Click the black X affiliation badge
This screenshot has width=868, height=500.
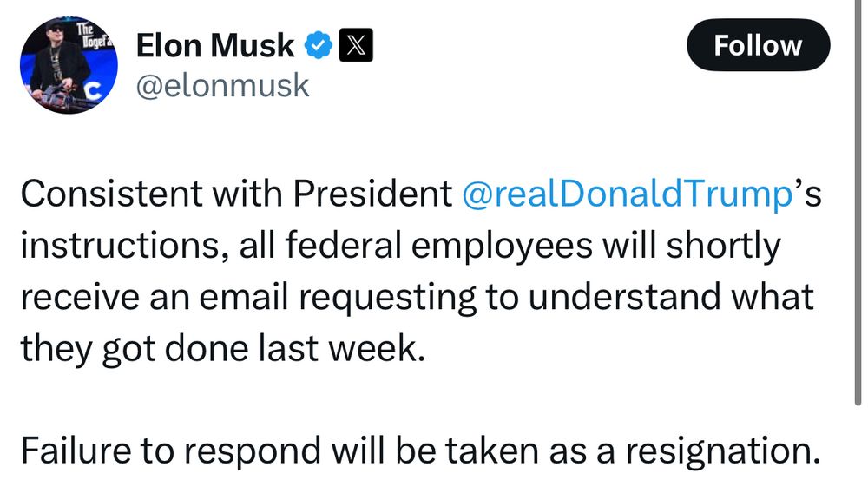(354, 46)
